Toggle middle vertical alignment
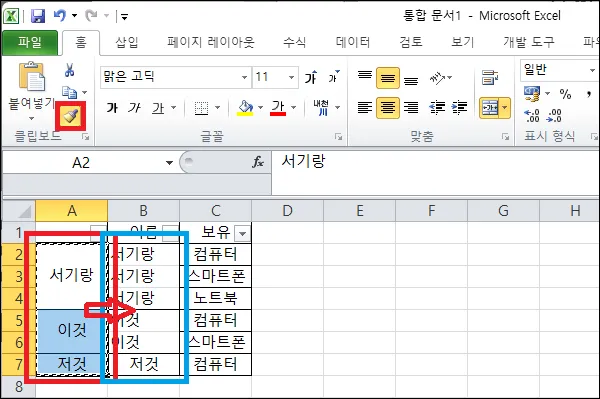 tap(388, 78)
